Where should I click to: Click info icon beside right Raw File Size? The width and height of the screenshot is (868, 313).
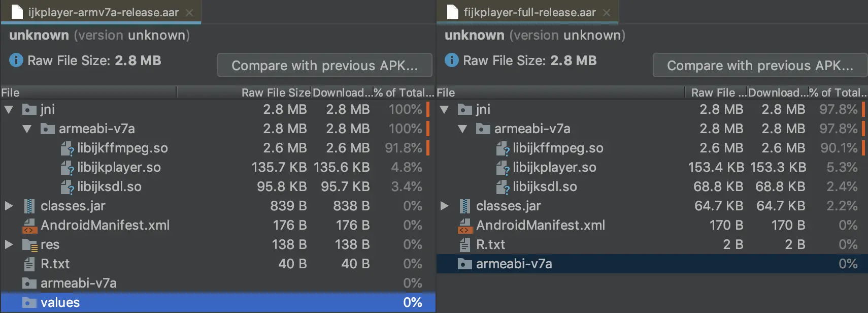point(452,60)
